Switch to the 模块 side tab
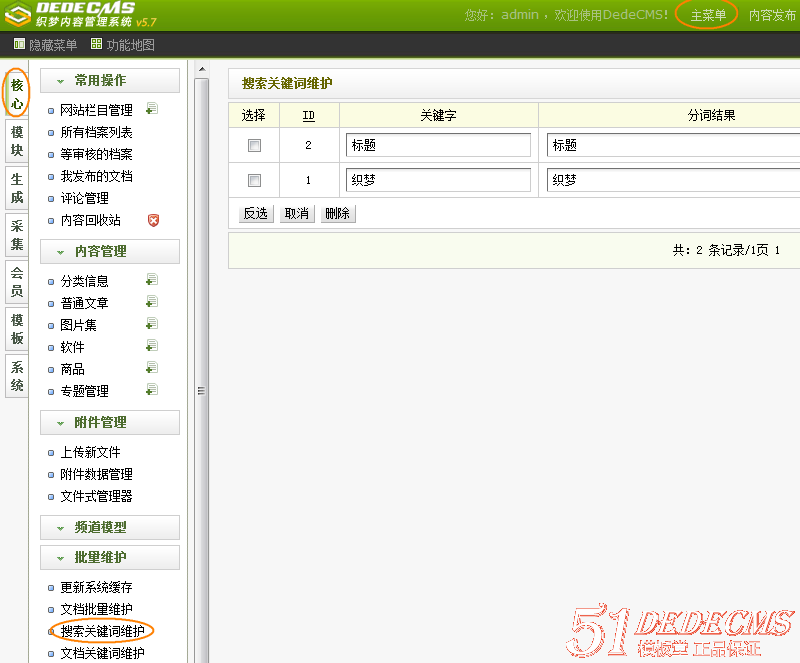The image size is (800, 663). coord(17,141)
